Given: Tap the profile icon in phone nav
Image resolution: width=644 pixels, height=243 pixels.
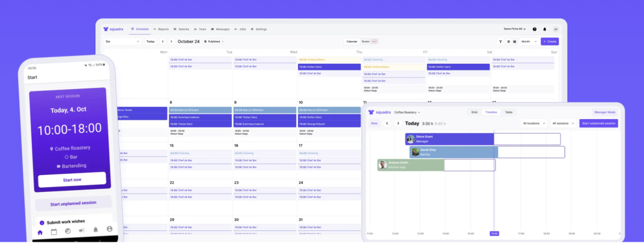Looking at the screenshot, I should [109, 229].
